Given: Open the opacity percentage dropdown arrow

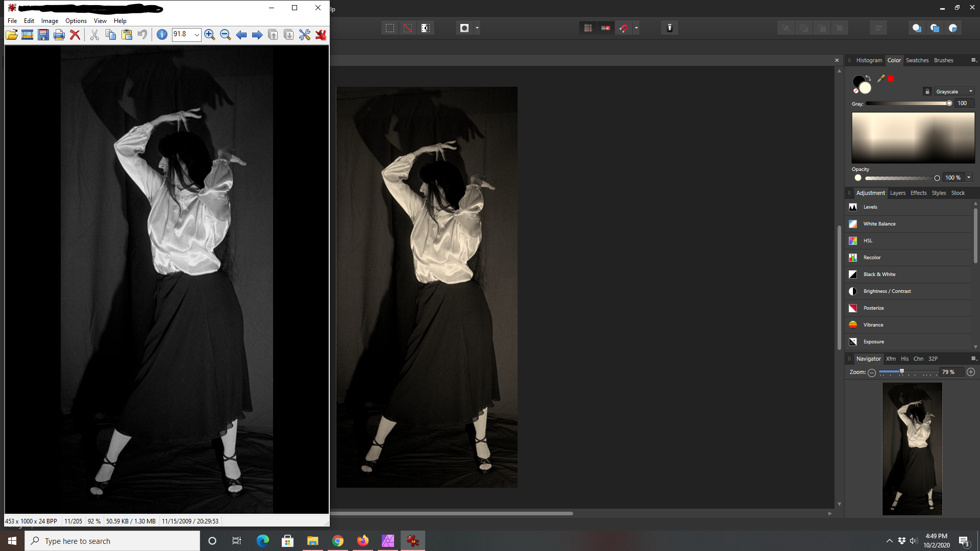Looking at the screenshot, I should (969, 178).
